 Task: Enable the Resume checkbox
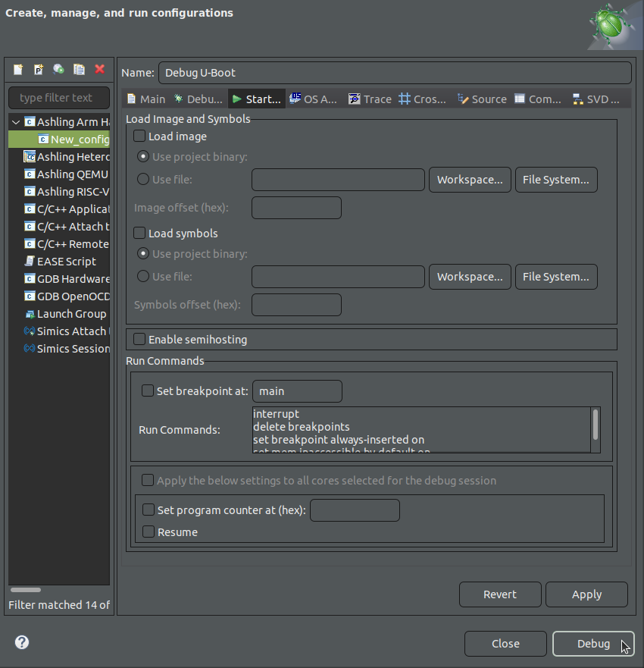[x=149, y=532]
